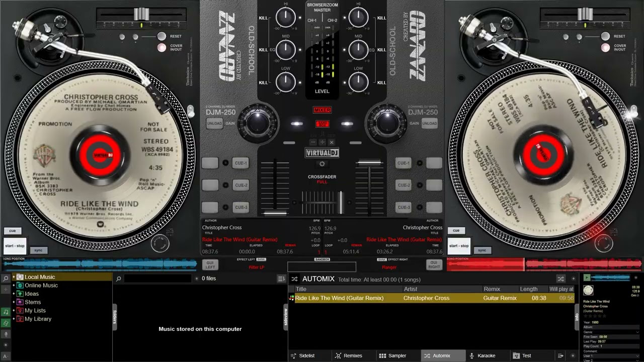The width and height of the screenshot is (644, 362).
Task: Expand the Local Music folder
Action: coord(14,277)
